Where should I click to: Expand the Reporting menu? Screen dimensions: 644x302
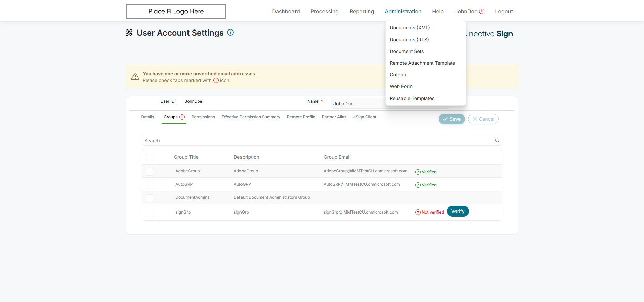362,11
